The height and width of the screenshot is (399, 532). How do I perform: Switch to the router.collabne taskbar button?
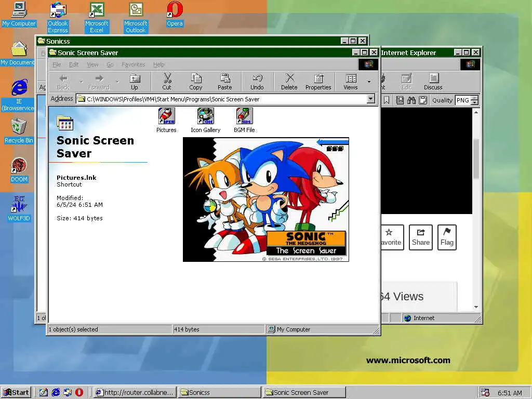135,392
